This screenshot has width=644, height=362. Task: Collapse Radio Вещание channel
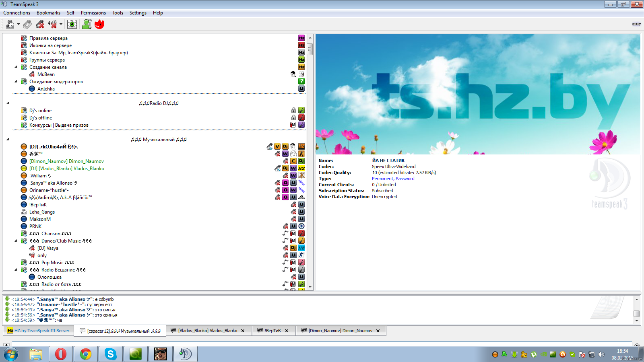pos(16,270)
